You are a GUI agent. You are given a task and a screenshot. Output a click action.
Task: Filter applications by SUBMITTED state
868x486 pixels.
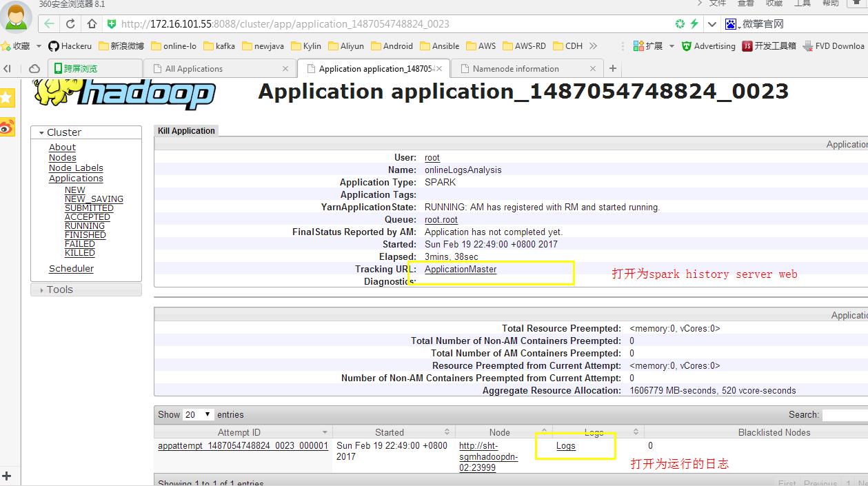(89, 207)
